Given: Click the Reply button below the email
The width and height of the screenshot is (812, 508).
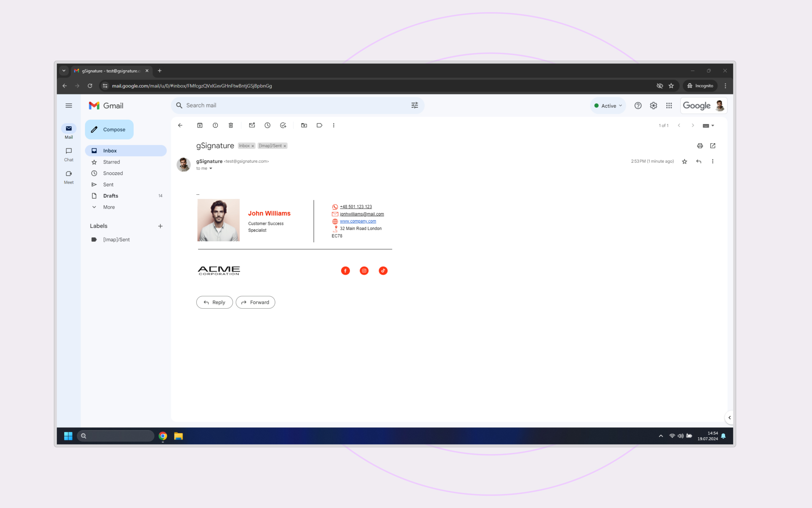Looking at the screenshot, I should point(214,302).
